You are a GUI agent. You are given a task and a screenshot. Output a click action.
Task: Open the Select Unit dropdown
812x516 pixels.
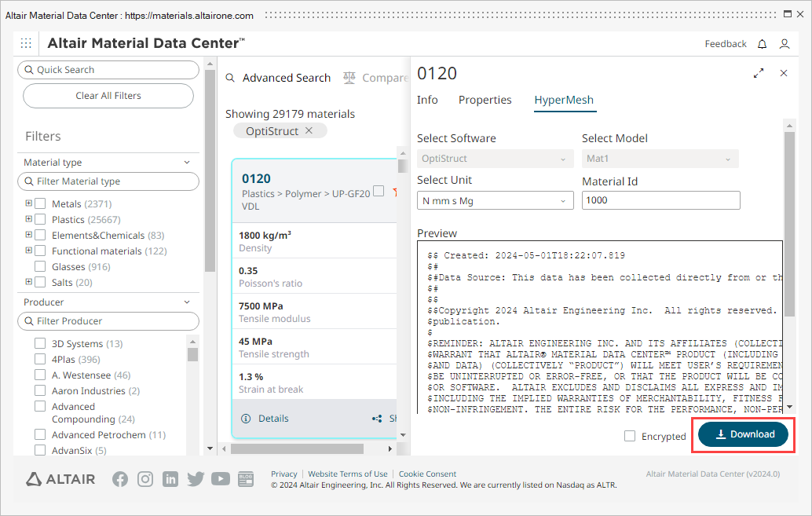[495, 200]
